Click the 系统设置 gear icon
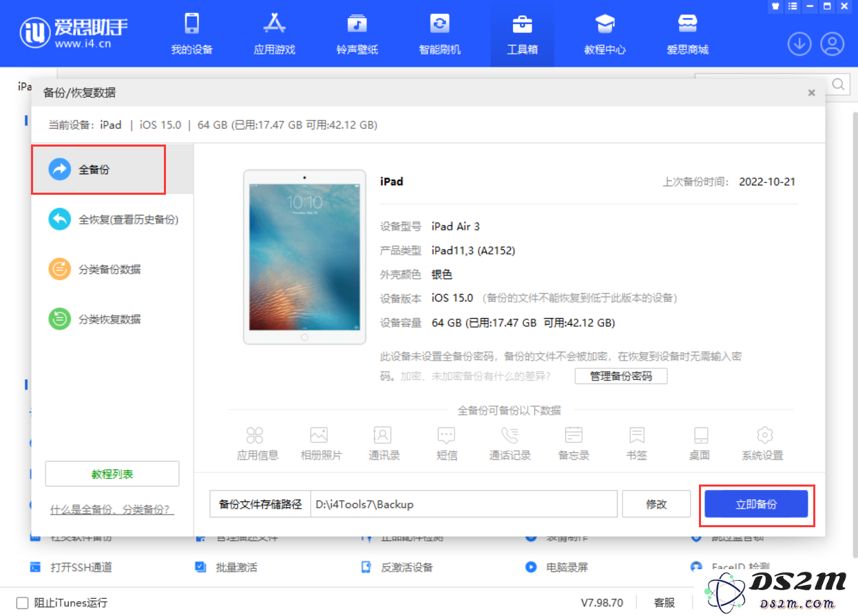 pyautogui.click(x=764, y=435)
